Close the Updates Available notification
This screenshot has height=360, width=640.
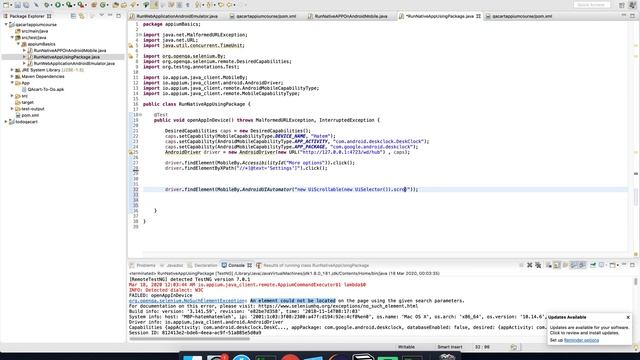pyautogui.click(x=628, y=317)
